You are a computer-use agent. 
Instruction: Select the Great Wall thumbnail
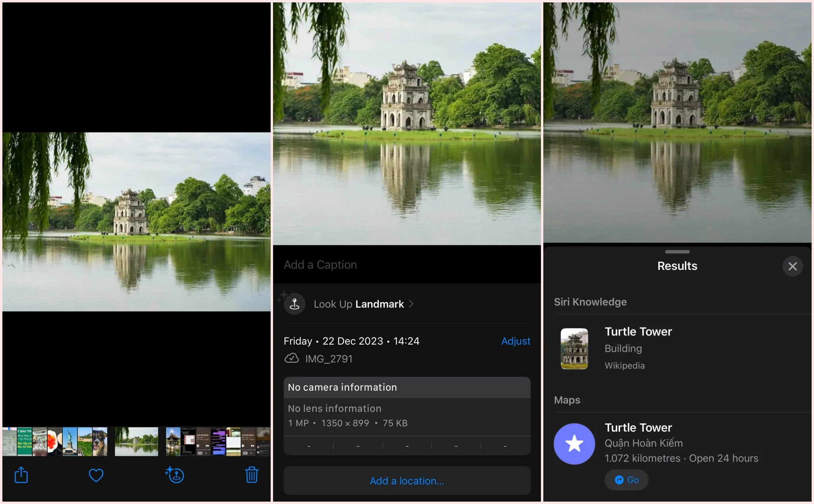coord(85,442)
